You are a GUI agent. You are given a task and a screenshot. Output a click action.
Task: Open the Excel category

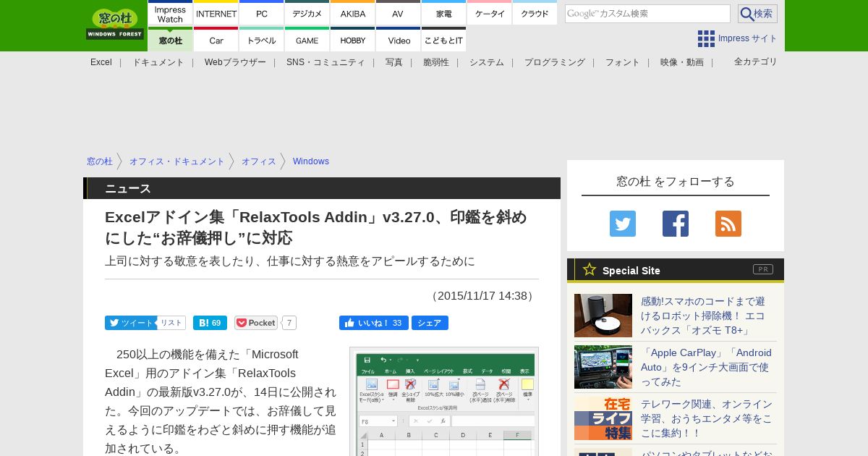click(x=101, y=62)
